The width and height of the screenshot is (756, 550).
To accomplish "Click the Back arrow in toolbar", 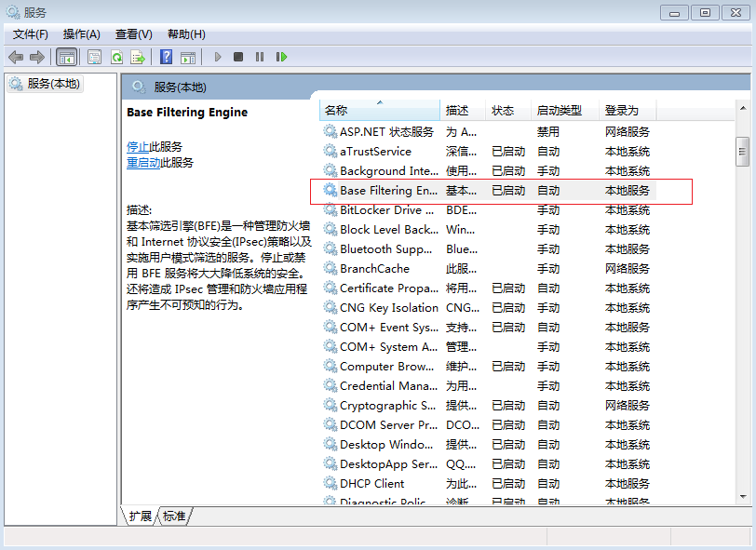I will [x=16, y=57].
